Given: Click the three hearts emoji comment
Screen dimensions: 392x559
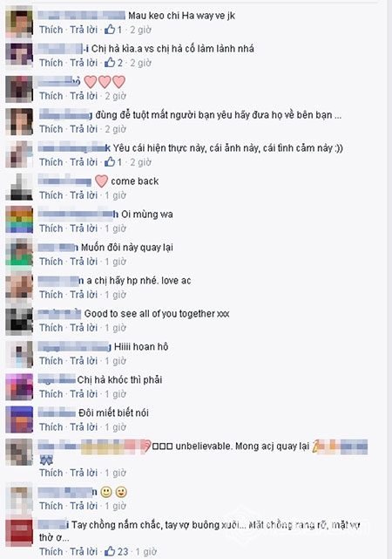Looking at the screenshot, I should click(x=105, y=82).
